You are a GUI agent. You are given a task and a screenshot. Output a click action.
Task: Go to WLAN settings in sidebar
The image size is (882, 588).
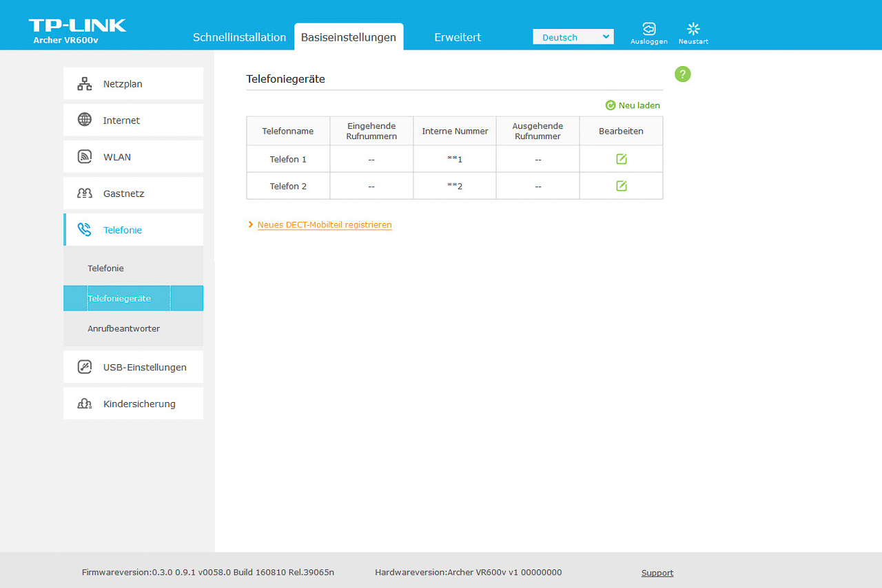point(133,157)
